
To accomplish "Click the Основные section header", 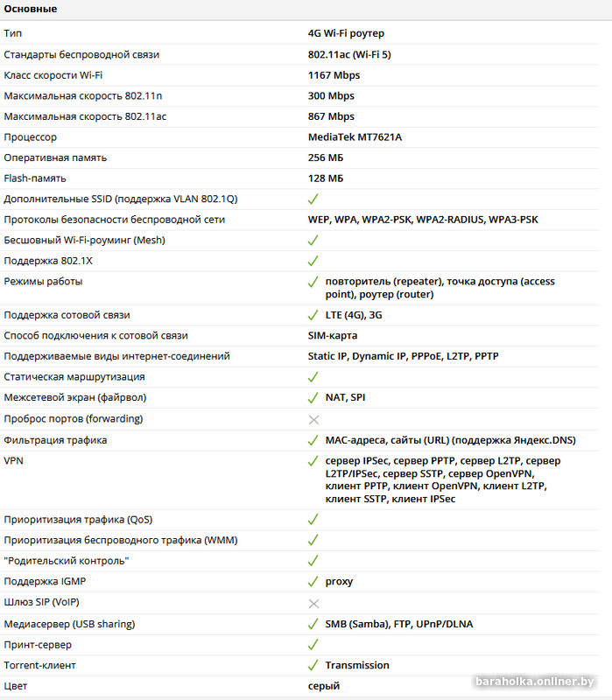I will 31,9.
